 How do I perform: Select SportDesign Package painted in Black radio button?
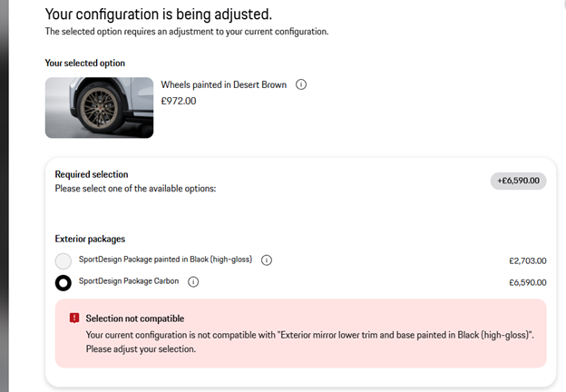coord(63,261)
